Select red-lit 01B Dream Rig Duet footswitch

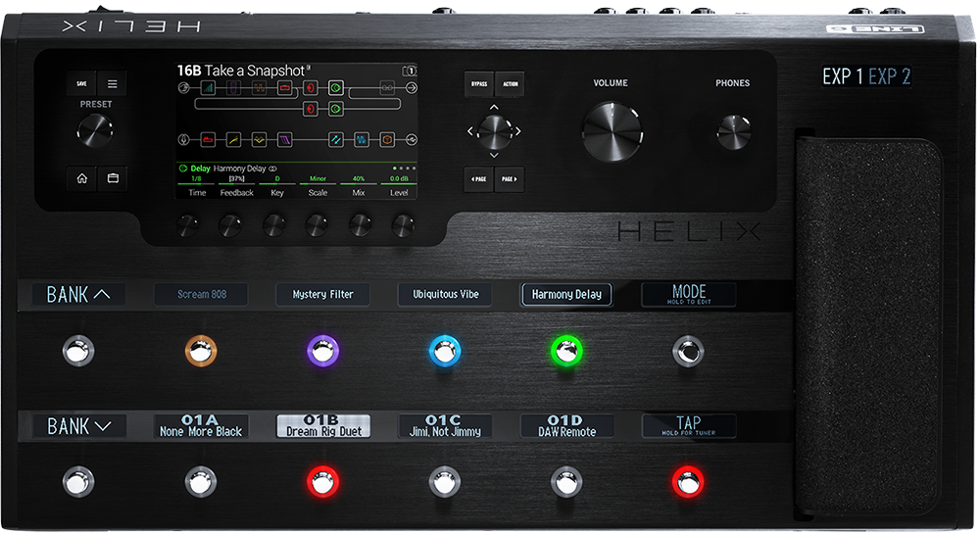pos(322,482)
